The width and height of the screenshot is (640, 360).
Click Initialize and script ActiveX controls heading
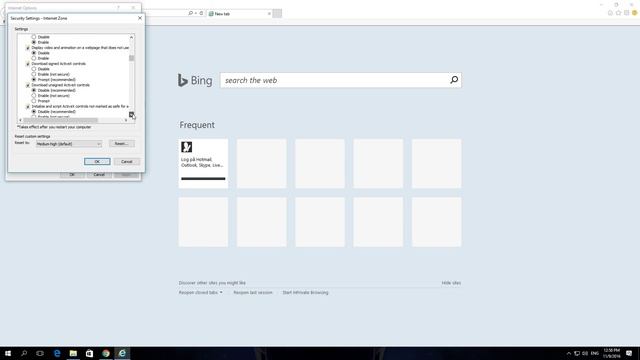(80, 106)
